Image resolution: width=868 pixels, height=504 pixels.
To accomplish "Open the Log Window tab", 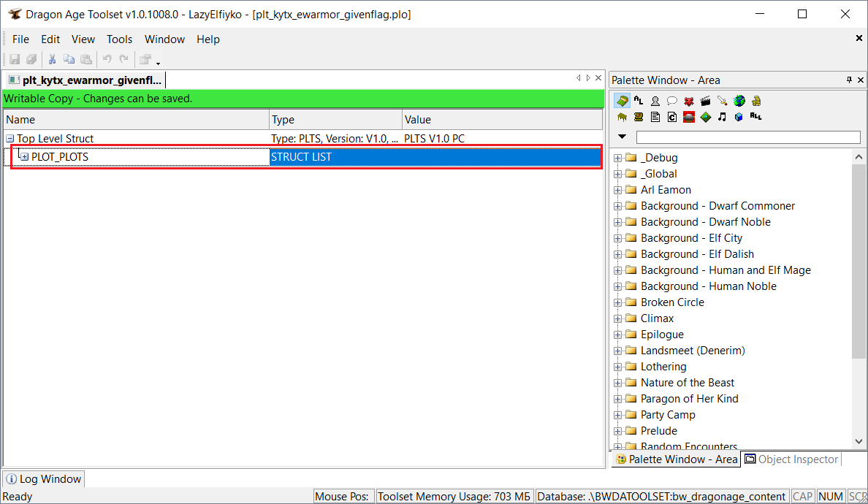I will [x=44, y=479].
